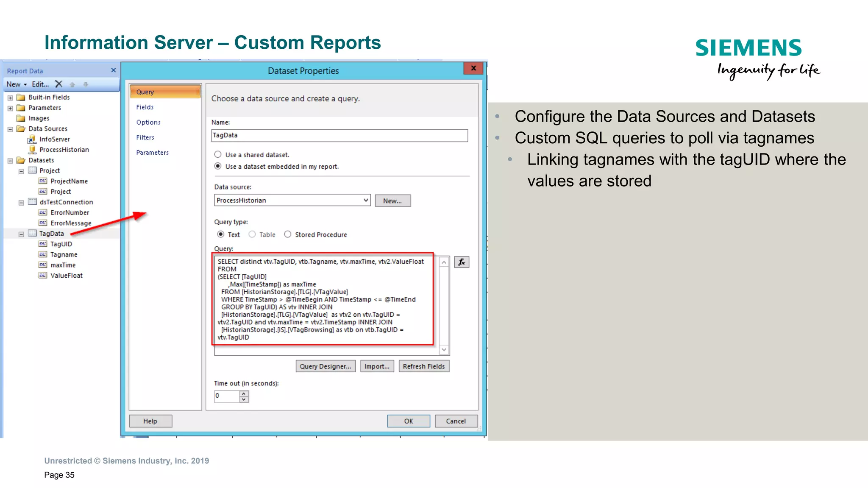The width and height of the screenshot is (868, 488).
Task: Expand the Built-in Fields node
Action: (x=10, y=98)
